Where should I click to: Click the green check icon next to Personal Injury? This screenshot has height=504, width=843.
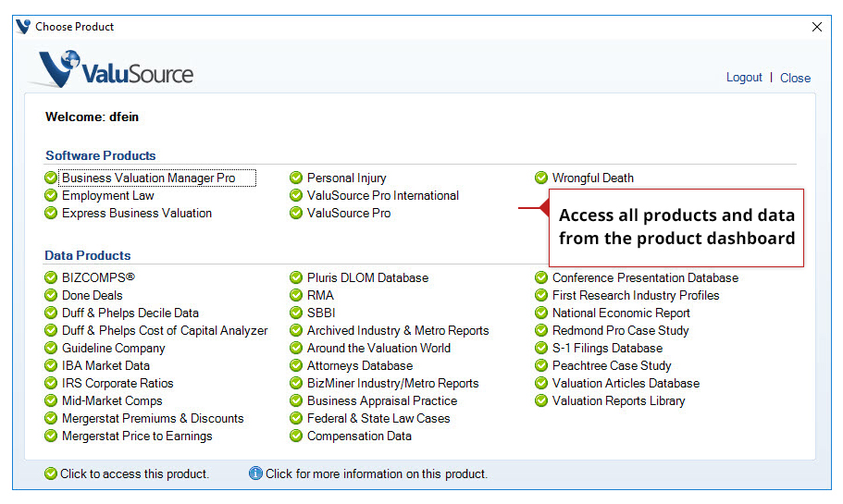(296, 178)
